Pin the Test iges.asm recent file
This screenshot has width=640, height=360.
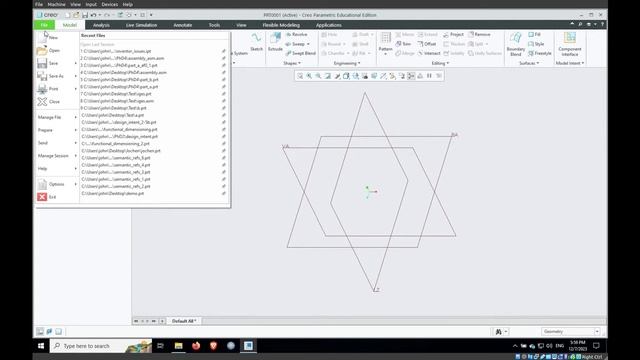click(224, 101)
